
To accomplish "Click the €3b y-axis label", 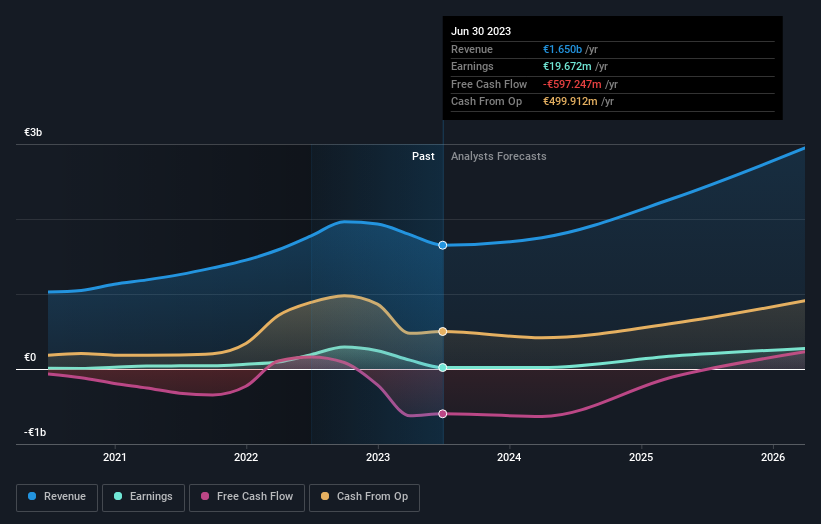I will click(33, 132).
